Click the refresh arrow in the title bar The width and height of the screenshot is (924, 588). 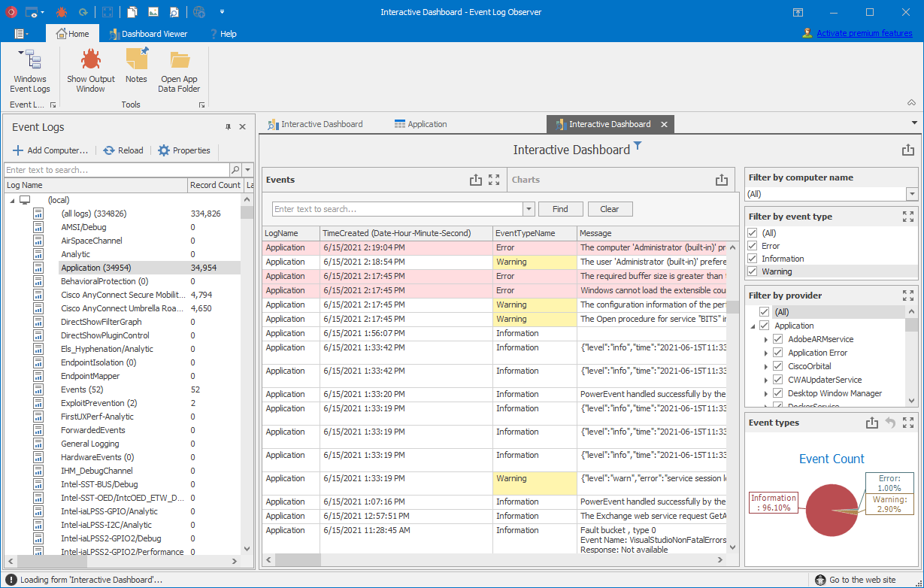(83, 12)
